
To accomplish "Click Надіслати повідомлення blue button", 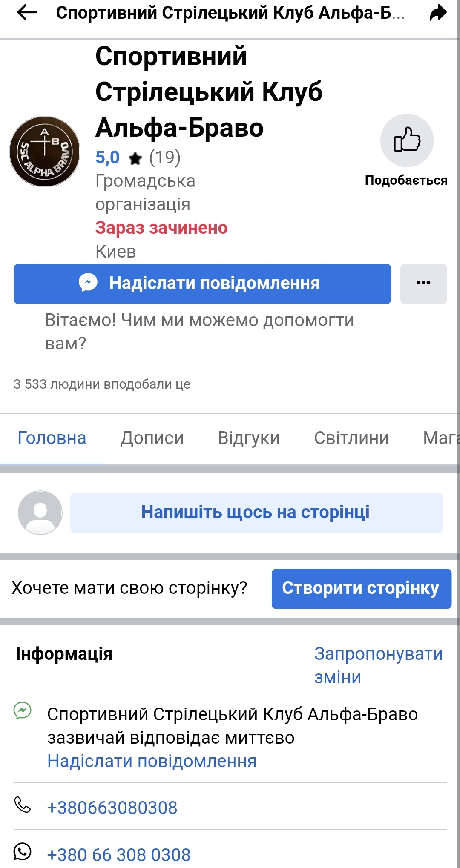I will tap(202, 284).
